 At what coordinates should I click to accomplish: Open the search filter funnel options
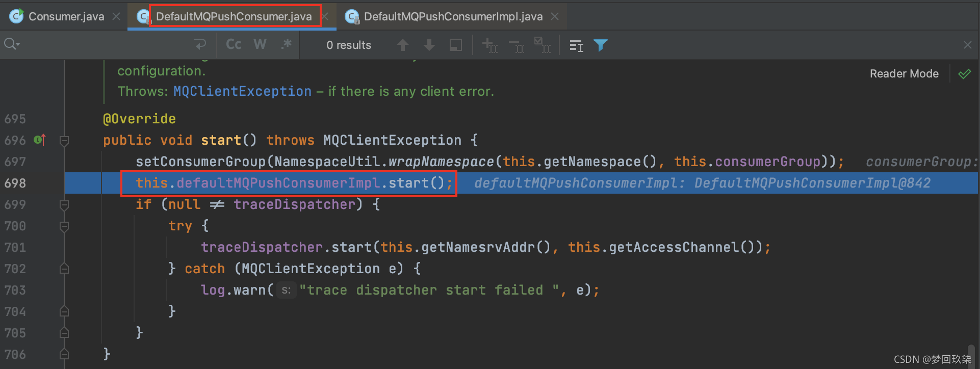pyautogui.click(x=601, y=45)
